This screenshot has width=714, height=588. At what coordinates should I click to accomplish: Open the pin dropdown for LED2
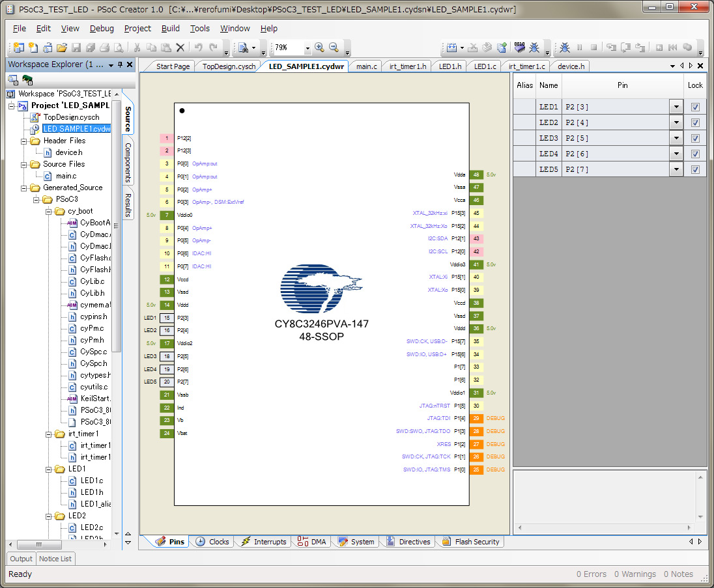(x=676, y=122)
